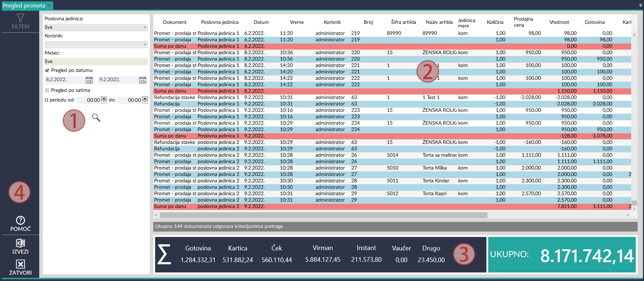Click status text 'Ukupno 144 dokumenata'
Viewport: 644px width, 281px height.
click(219, 227)
